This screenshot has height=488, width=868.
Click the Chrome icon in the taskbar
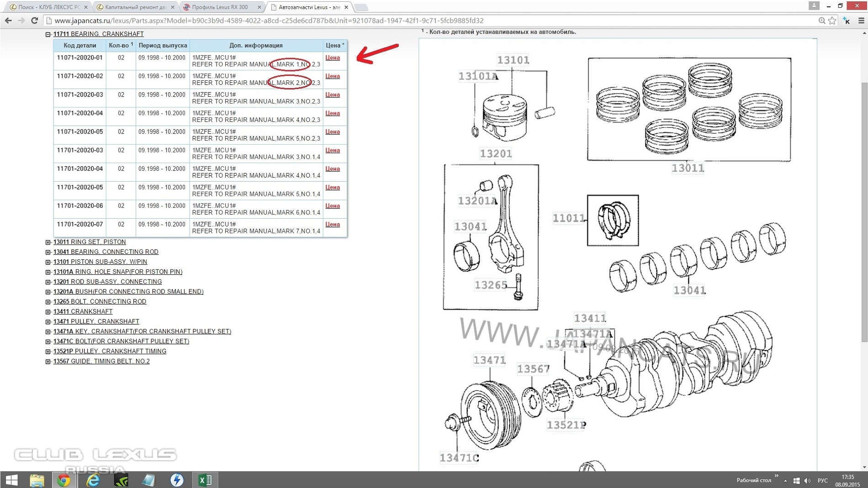(64, 480)
